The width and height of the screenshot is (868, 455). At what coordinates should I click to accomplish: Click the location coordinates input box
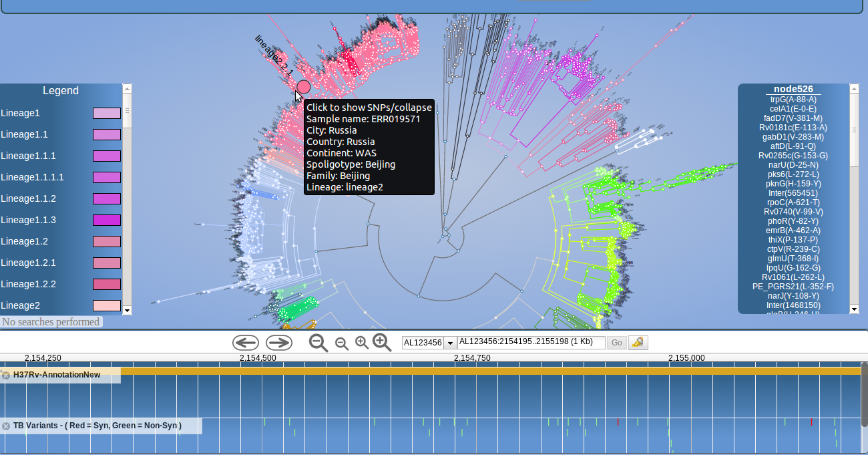tap(531, 343)
